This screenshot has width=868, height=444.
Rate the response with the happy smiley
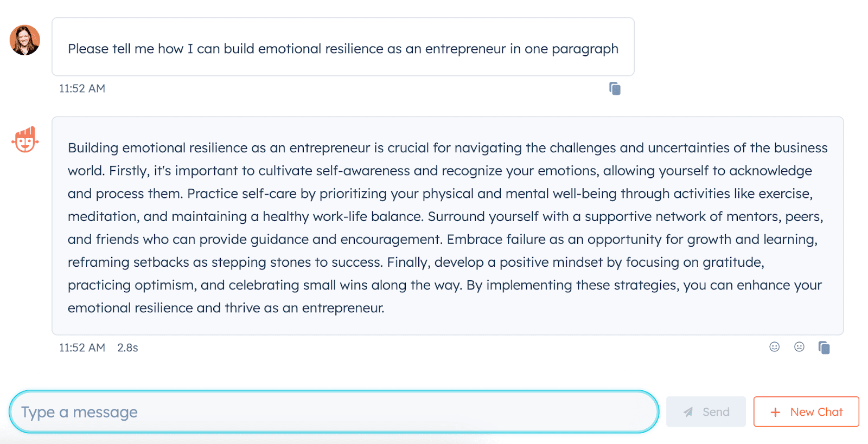click(x=774, y=347)
